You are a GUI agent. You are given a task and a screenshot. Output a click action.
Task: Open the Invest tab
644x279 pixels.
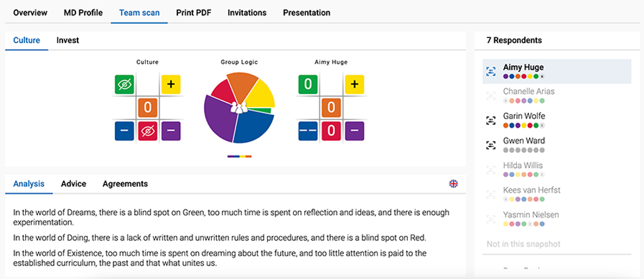(68, 40)
